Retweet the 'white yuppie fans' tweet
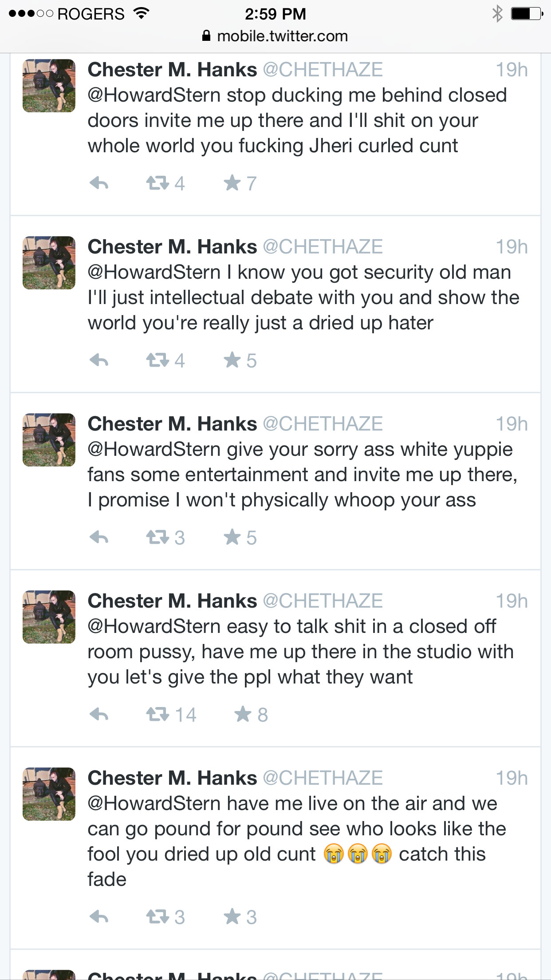The height and width of the screenshot is (980, 551). coord(157,537)
